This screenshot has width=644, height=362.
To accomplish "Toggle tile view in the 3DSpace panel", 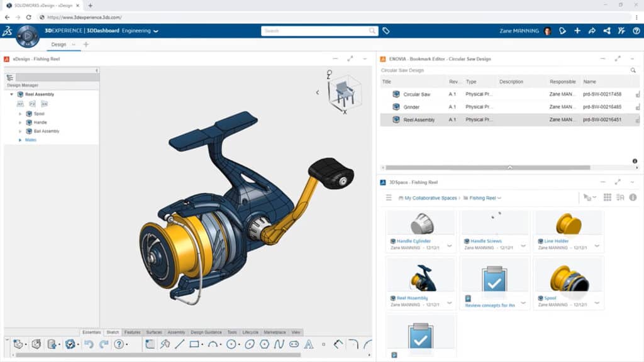I will 606,197.
